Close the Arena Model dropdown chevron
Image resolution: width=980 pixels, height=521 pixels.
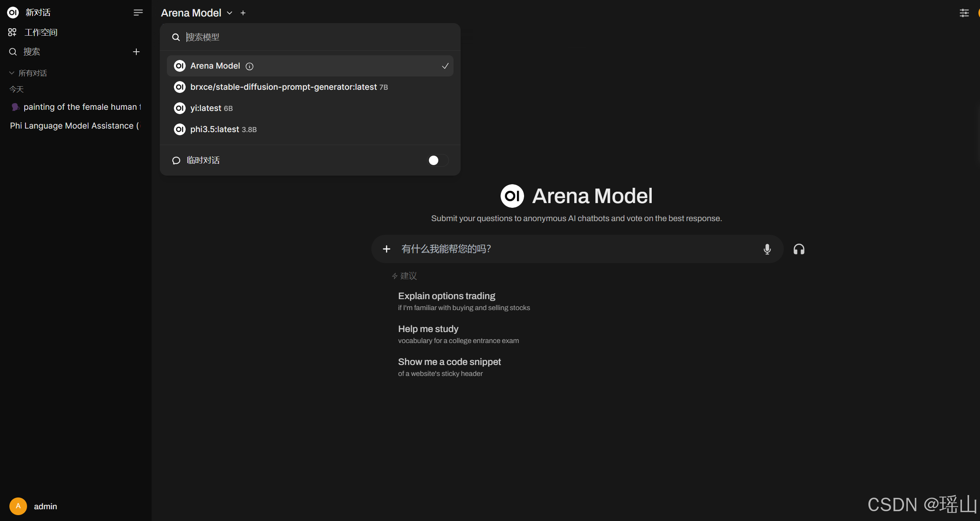coord(230,13)
